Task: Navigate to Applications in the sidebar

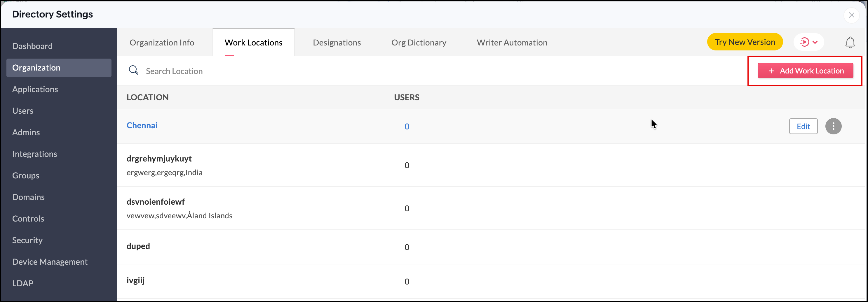Action: (x=35, y=89)
